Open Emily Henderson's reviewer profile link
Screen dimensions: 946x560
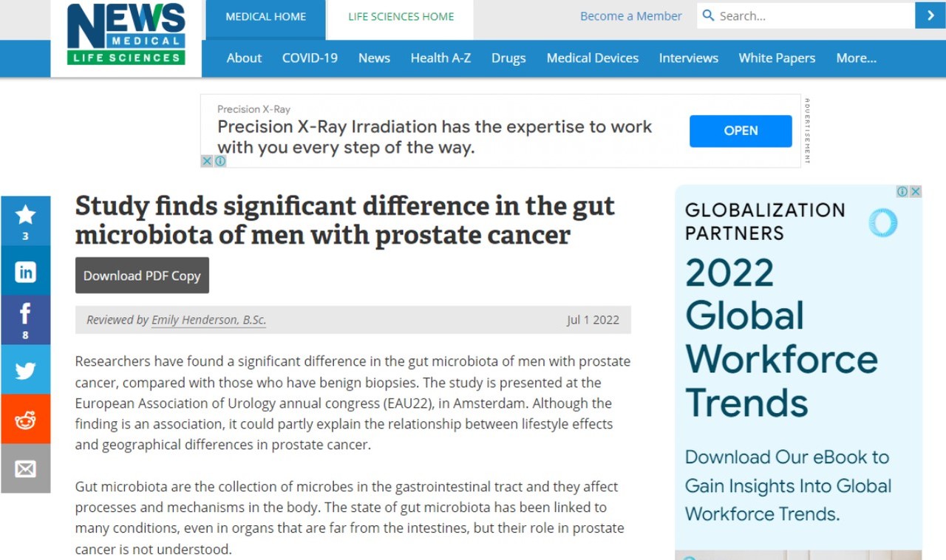tap(208, 320)
